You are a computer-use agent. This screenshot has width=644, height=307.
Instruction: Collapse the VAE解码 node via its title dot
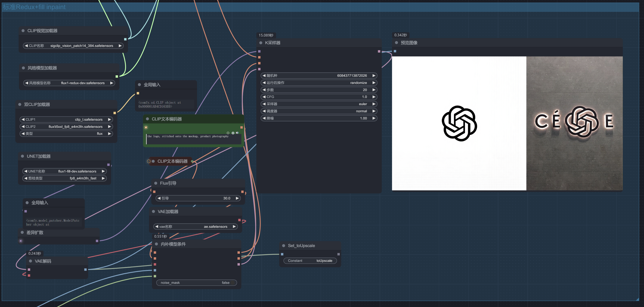point(31,261)
